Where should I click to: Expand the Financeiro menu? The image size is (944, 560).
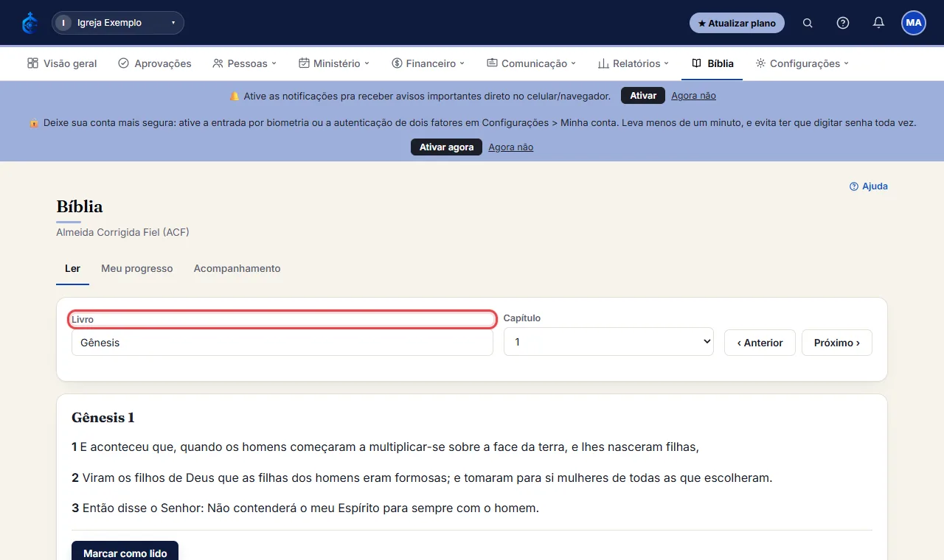coord(428,63)
